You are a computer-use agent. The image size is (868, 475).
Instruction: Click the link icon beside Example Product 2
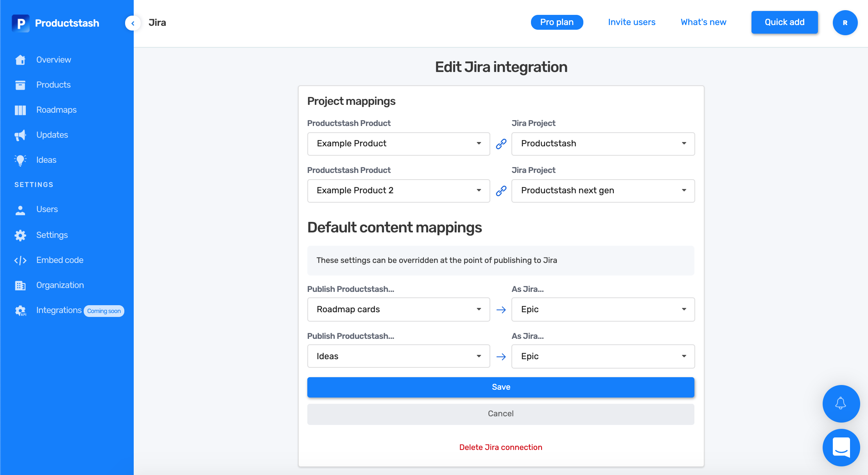point(501,191)
